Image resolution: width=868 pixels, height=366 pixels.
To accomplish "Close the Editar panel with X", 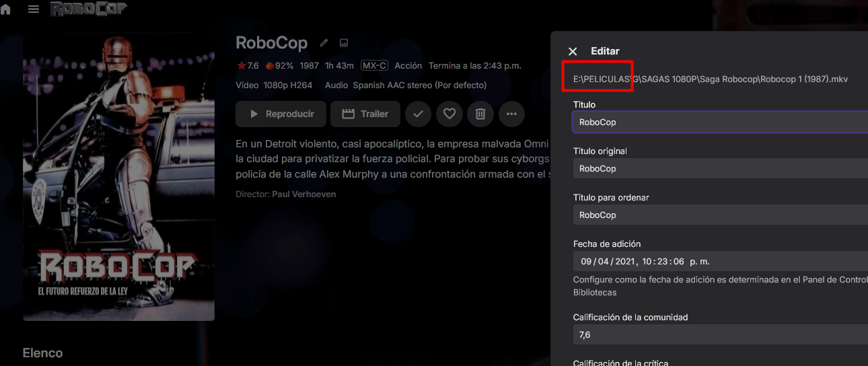I will [x=573, y=51].
